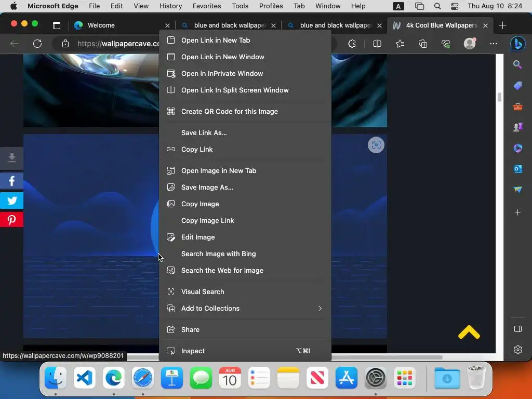Open the Drop paper plane sidebar icon
Screen dimensions: 532x399
517,189
